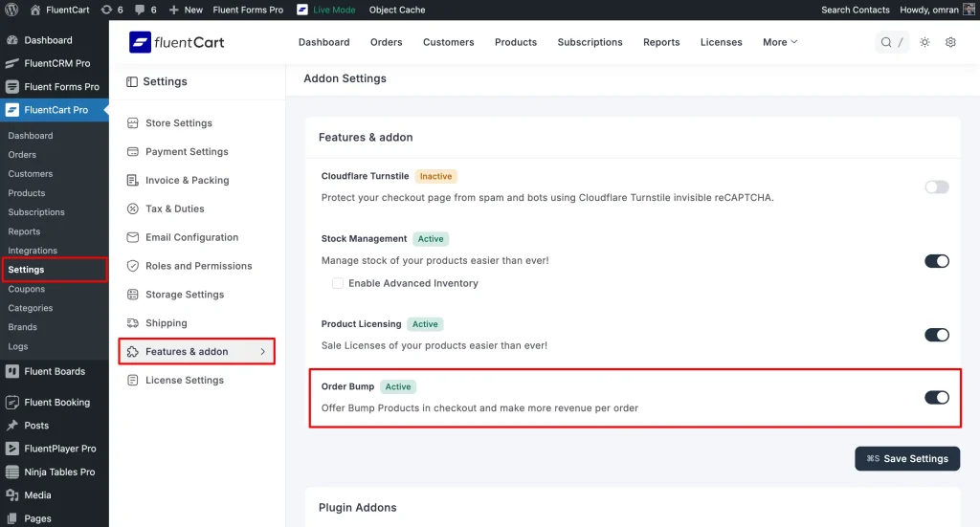Click the Live Mode FluentCart icon
This screenshot has width=980, height=527.
tap(302, 10)
